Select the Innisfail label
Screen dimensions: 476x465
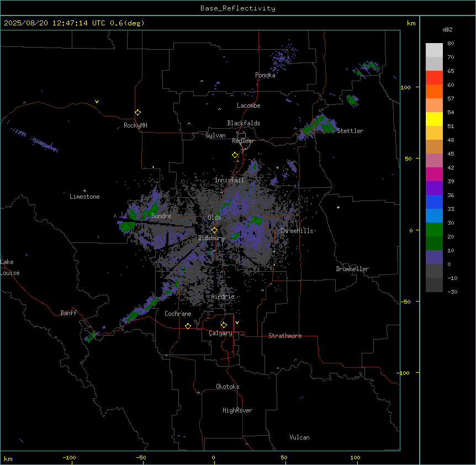tap(230, 180)
